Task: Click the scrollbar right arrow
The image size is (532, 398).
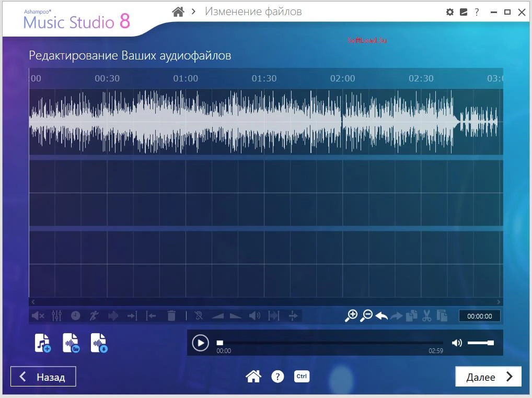Action: click(499, 302)
